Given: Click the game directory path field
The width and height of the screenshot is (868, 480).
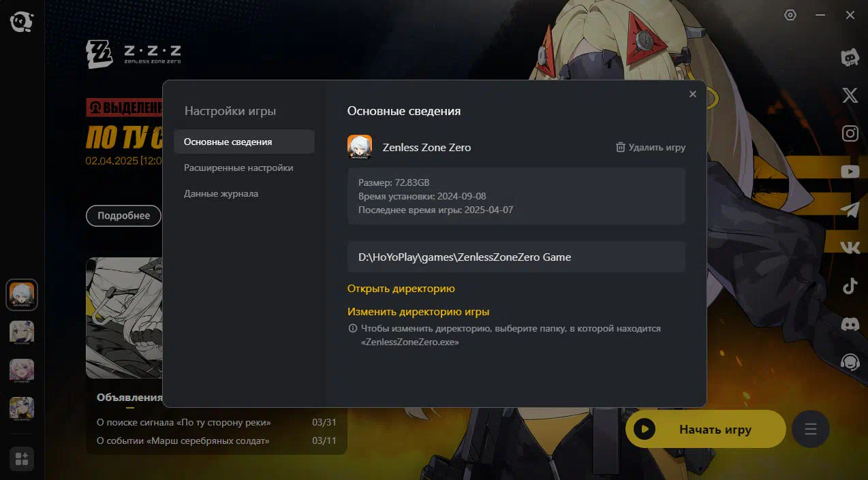Looking at the screenshot, I should tap(516, 257).
